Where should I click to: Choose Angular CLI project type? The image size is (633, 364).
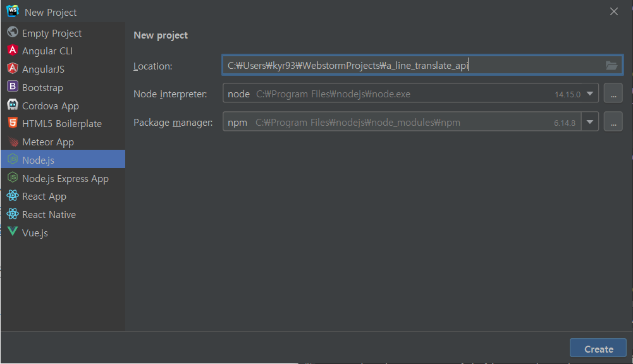tap(63, 51)
